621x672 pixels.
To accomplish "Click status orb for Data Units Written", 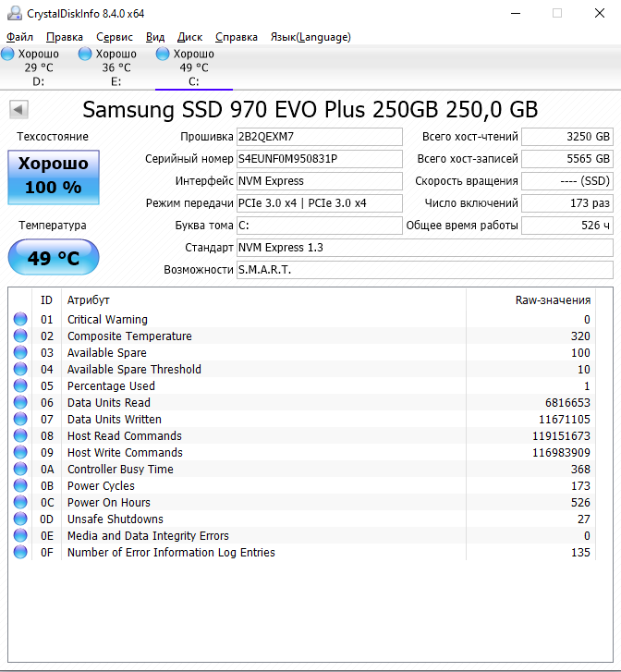I will (x=20, y=419).
